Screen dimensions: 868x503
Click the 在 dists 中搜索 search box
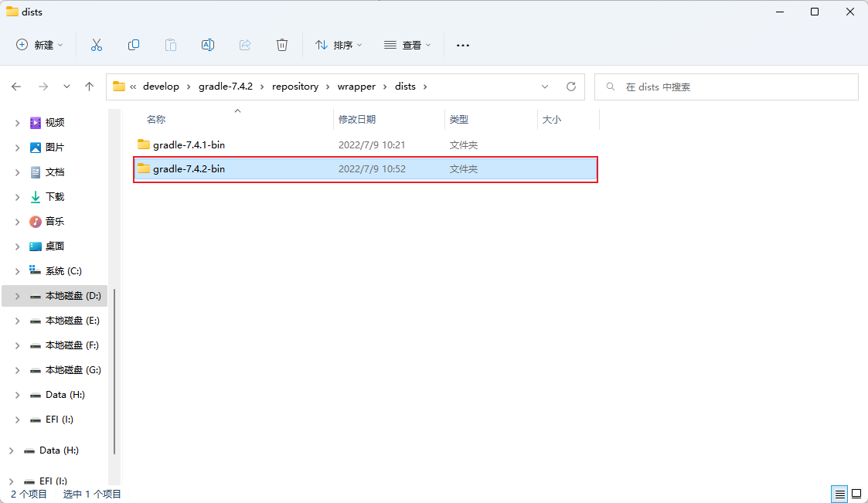tap(727, 87)
